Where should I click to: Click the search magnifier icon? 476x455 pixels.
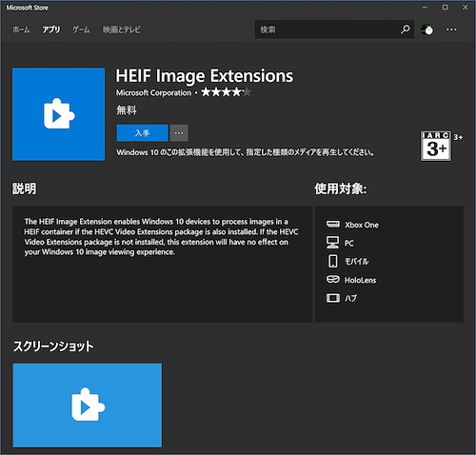[x=405, y=30]
